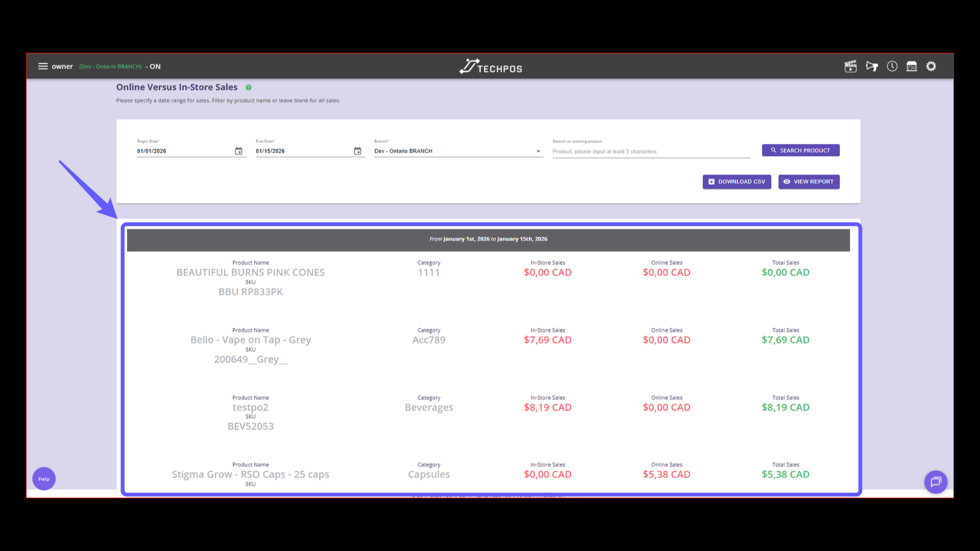The image size is (980, 551).
Task: Click the green help icon beside the report title
Action: coord(249,87)
